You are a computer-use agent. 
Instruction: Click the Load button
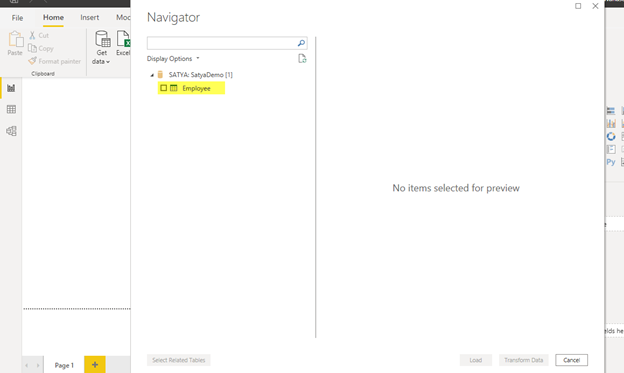coord(476,360)
